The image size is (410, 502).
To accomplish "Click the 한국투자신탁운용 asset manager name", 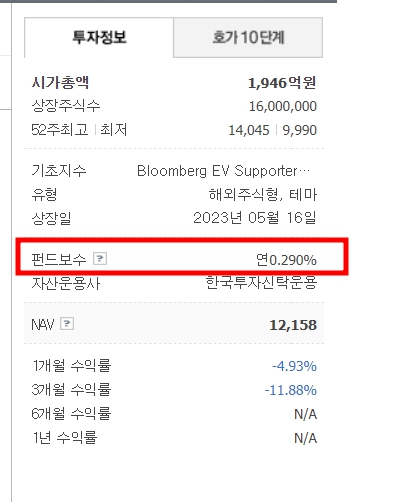I will coord(261,283).
